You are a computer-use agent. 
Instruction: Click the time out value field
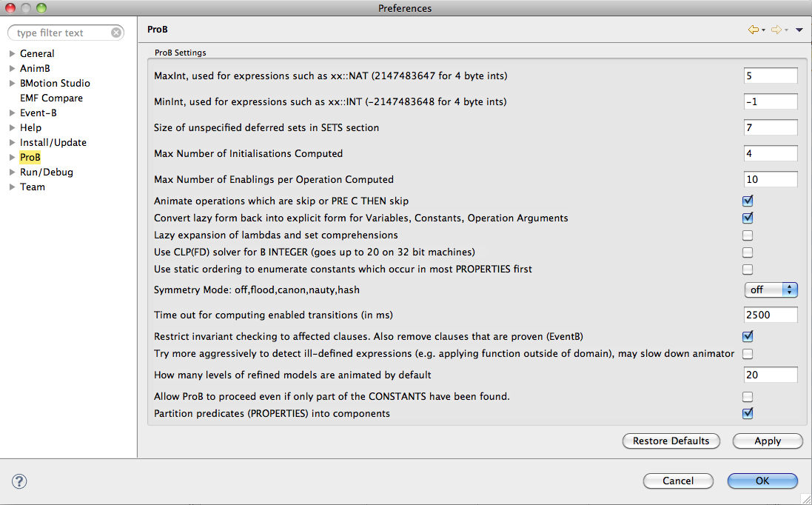pos(771,315)
